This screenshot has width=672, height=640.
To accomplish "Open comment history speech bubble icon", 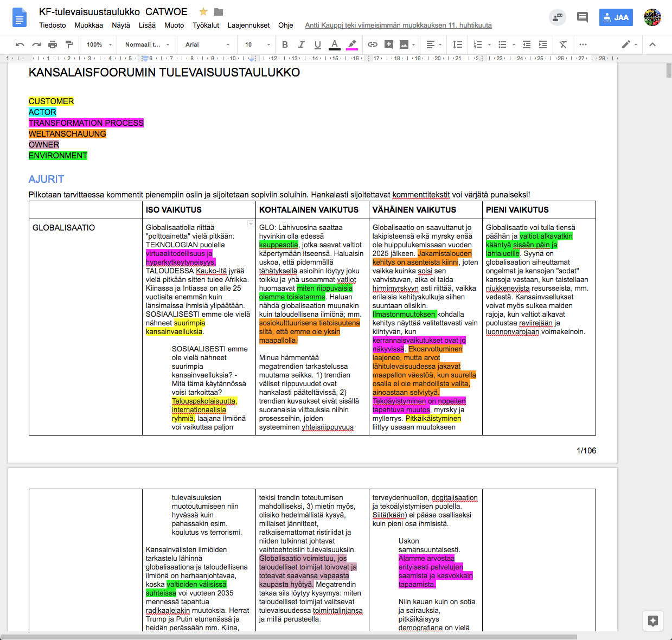I will point(583,17).
